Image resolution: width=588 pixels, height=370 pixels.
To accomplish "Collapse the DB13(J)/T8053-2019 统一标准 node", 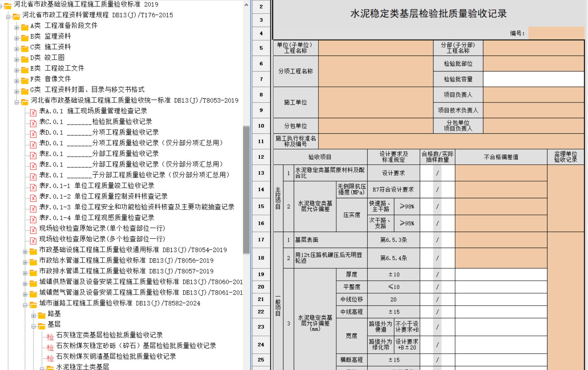I will (16, 102).
